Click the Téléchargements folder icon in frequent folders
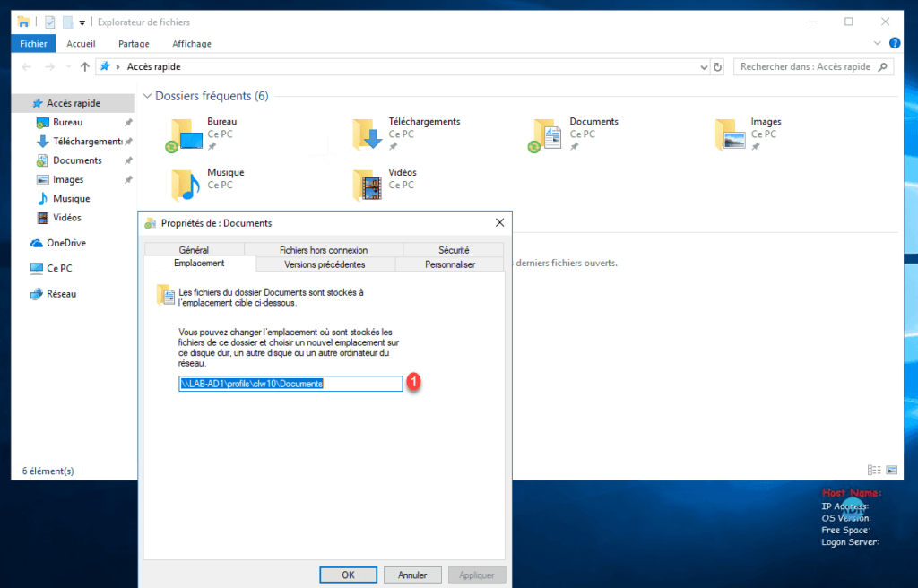 pos(368,134)
